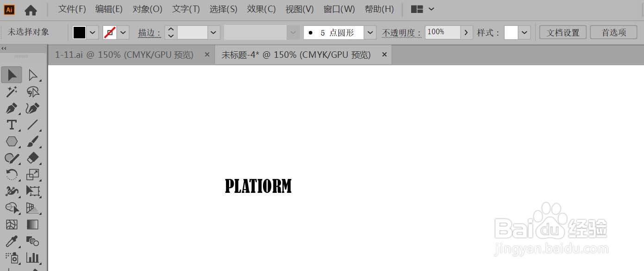The width and height of the screenshot is (644, 271).
Task: Open the 效果(C) menu
Action: [x=261, y=9]
